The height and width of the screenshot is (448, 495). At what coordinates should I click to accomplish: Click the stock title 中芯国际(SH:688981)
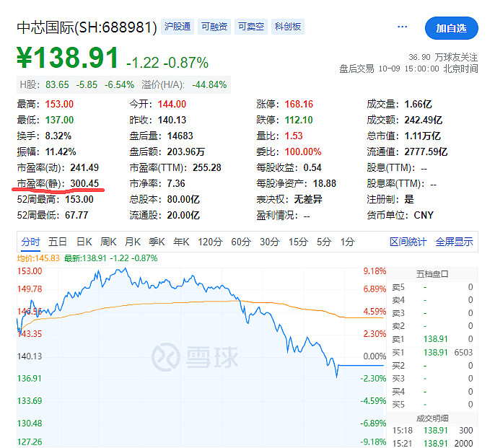click(x=87, y=27)
